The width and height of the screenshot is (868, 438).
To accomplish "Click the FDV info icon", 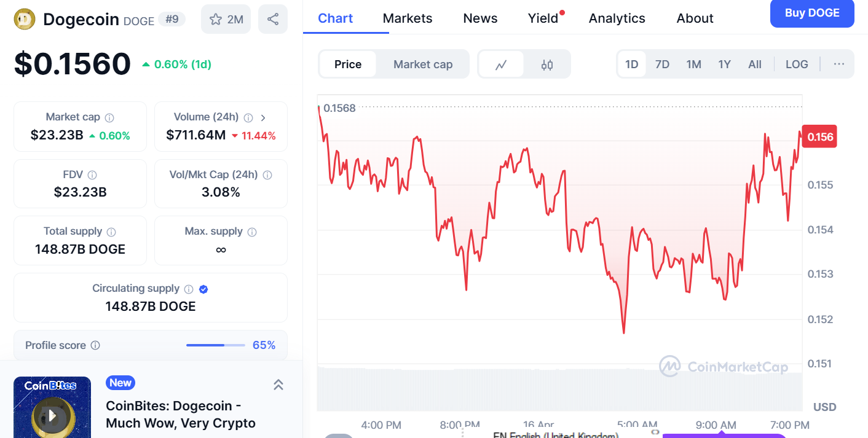I will 92,175.
